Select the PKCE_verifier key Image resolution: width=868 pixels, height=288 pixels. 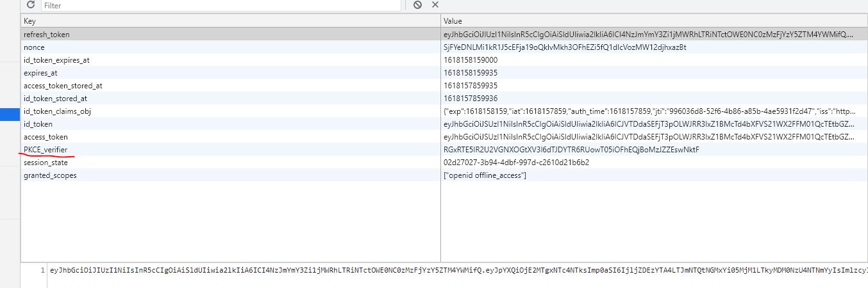46,150
